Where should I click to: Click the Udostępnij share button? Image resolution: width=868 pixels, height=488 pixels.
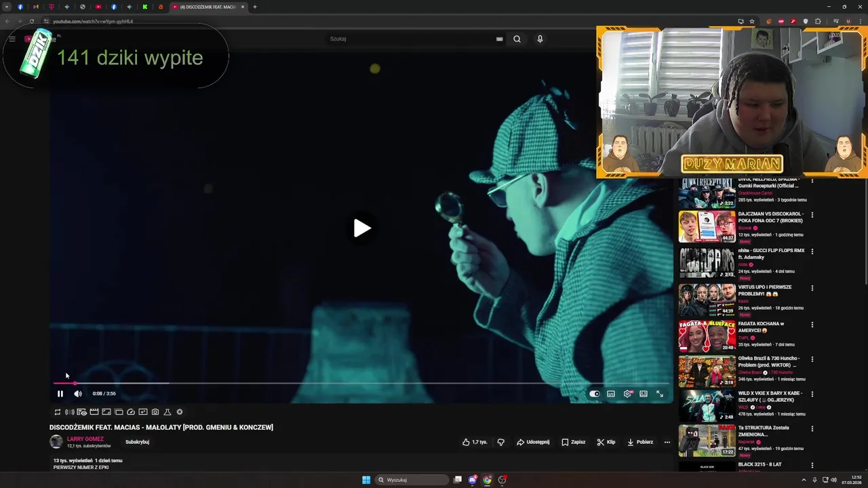[533, 442]
